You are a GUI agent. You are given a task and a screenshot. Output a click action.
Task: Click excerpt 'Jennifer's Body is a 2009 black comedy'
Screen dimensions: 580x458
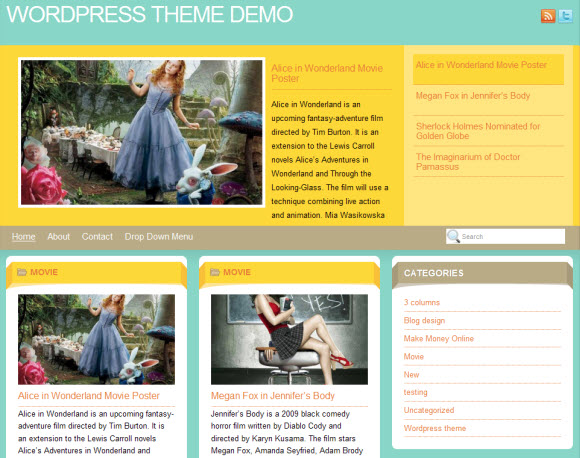point(280,414)
